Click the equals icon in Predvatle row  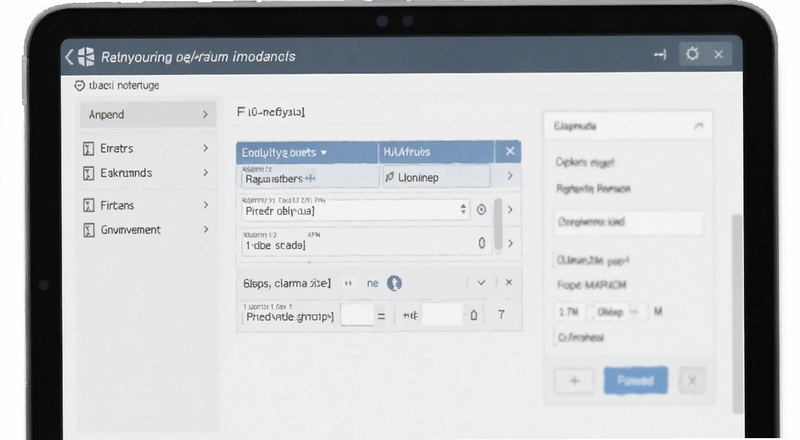381,316
